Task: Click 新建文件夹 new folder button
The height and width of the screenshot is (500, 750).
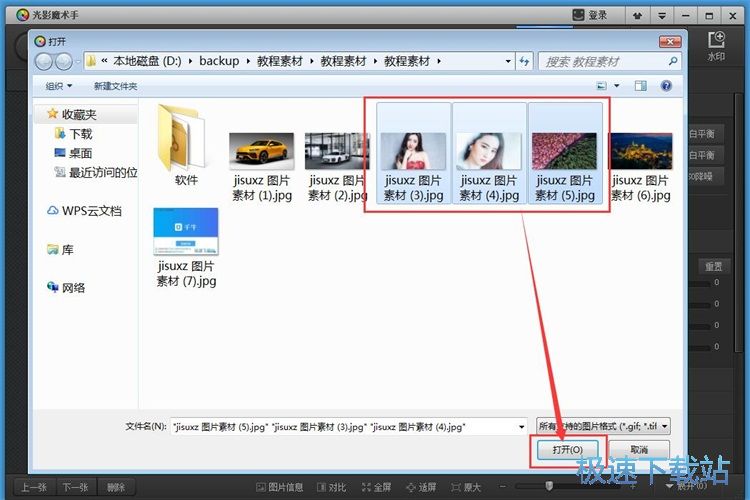Action: [x=115, y=86]
